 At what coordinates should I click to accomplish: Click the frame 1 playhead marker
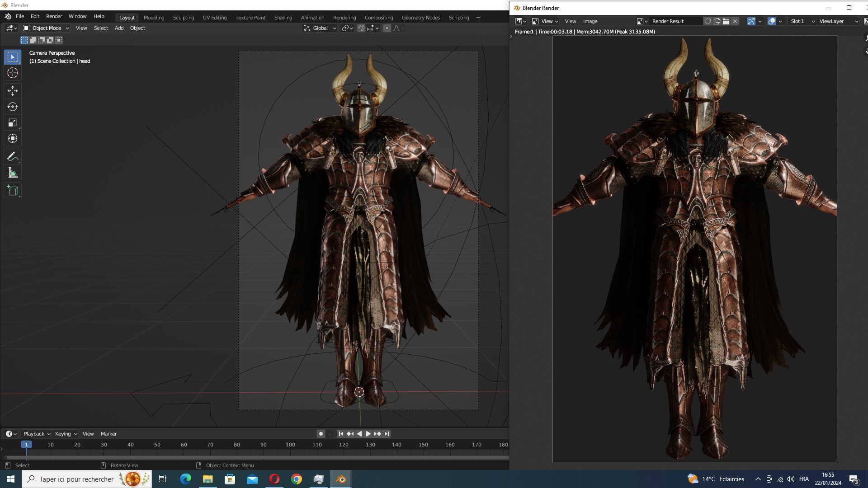(26, 445)
